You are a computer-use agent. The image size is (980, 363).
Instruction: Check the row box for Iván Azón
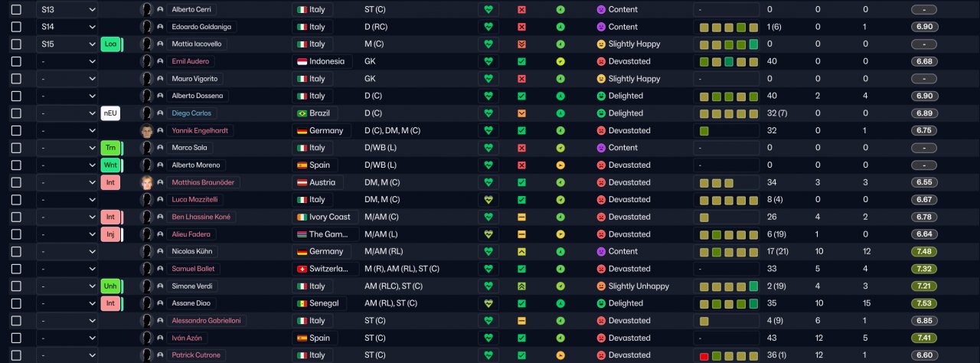click(16, 338)
